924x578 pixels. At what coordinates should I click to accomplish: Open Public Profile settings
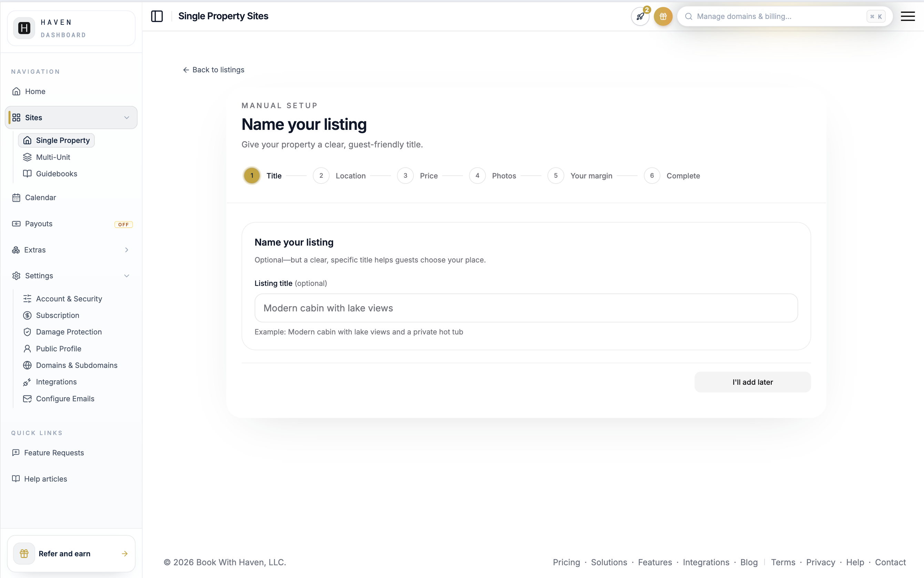click(52, 349)
